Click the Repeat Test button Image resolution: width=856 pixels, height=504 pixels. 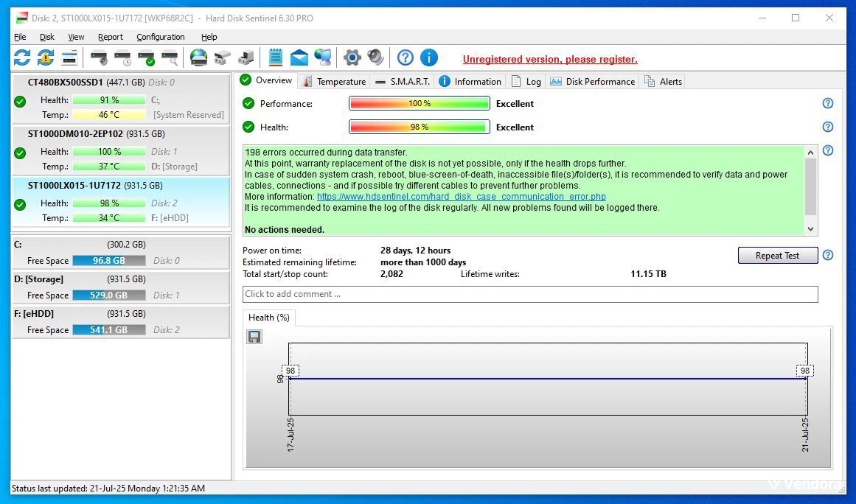[777, 255]
